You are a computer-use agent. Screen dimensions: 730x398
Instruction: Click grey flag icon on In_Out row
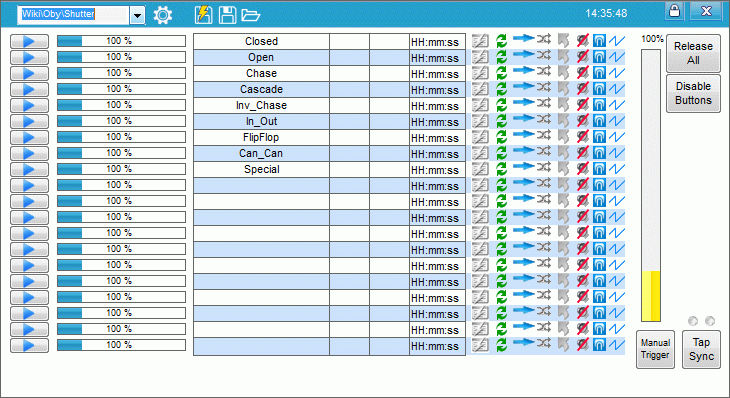563,121
